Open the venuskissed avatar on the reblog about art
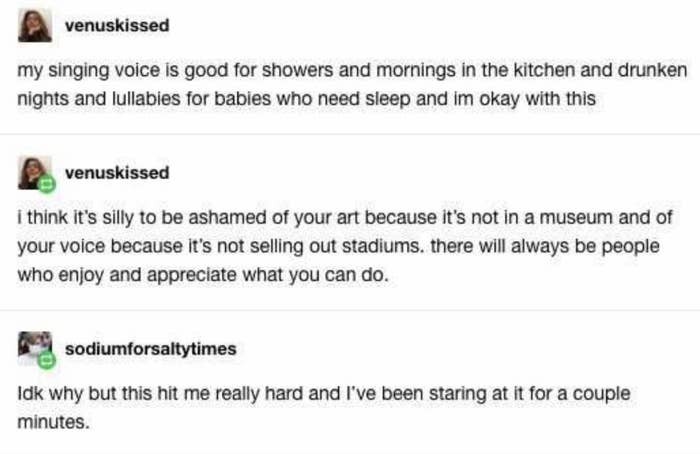 (x=35, y=173)
